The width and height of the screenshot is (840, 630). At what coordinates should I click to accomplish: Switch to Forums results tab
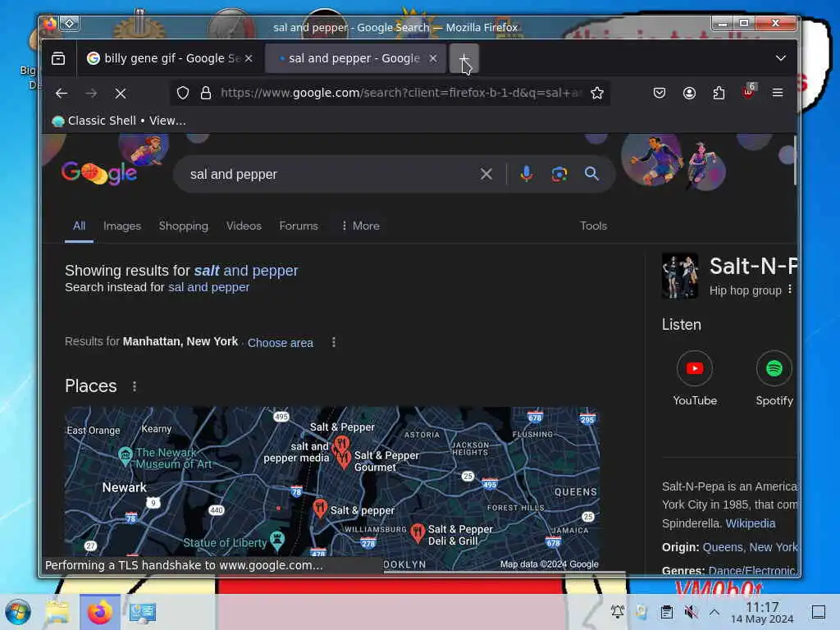(x=299, y=226)
